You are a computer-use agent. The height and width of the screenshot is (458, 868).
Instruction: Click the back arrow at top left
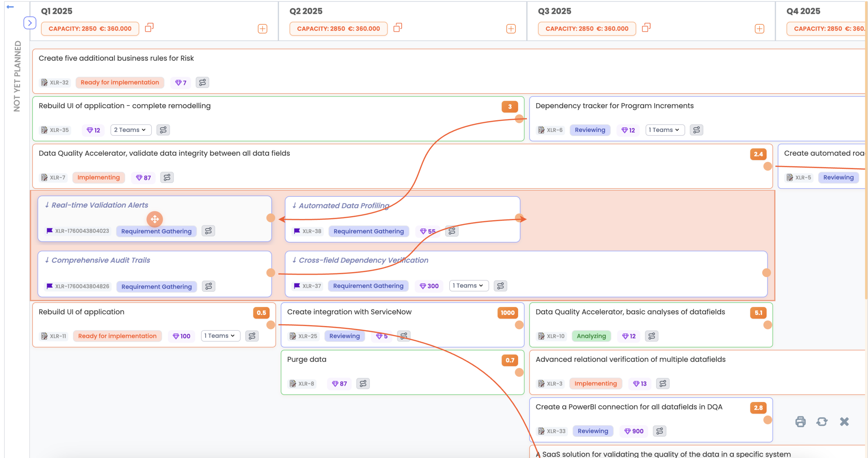click(x=10, y=7)
